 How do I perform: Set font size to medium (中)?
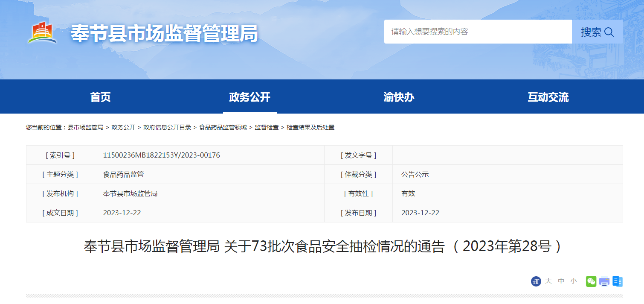pyautogui.click(x=561, y=281)
